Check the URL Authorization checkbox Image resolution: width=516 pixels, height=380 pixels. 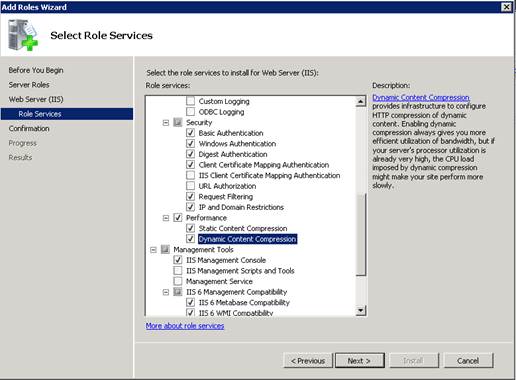click(x=190, y=186)
